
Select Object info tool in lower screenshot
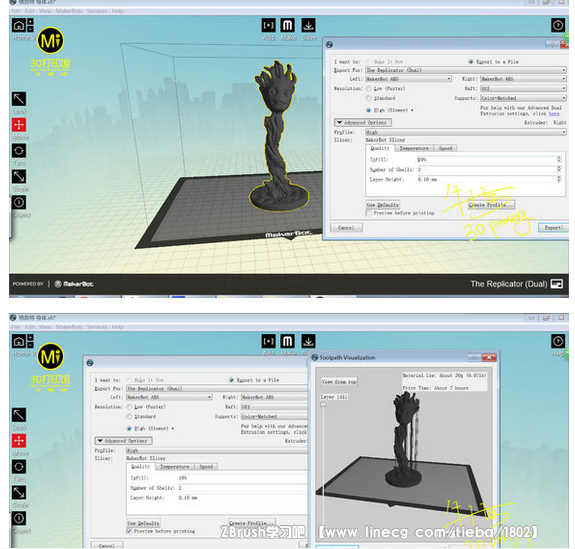19,518
